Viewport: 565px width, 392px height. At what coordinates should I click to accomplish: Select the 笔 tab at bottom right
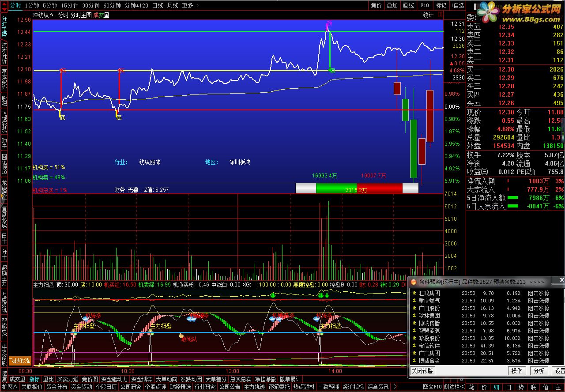click(x=471, y=387)
